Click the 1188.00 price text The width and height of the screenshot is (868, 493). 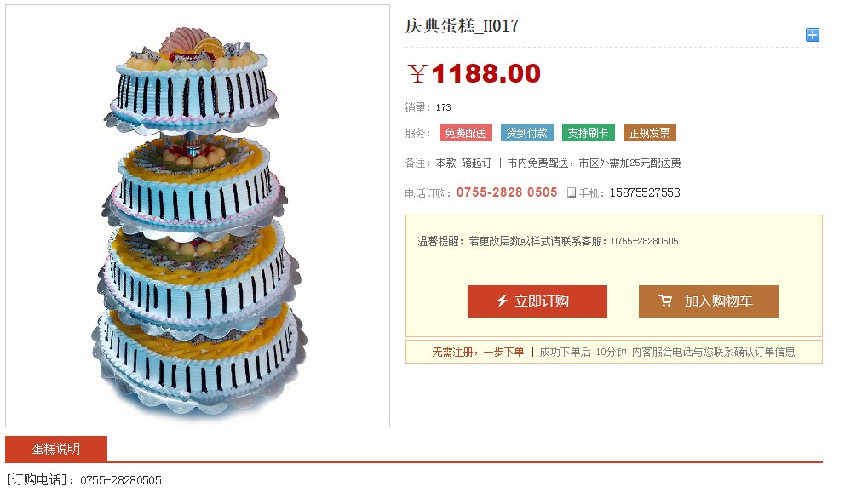click(486, 73)
